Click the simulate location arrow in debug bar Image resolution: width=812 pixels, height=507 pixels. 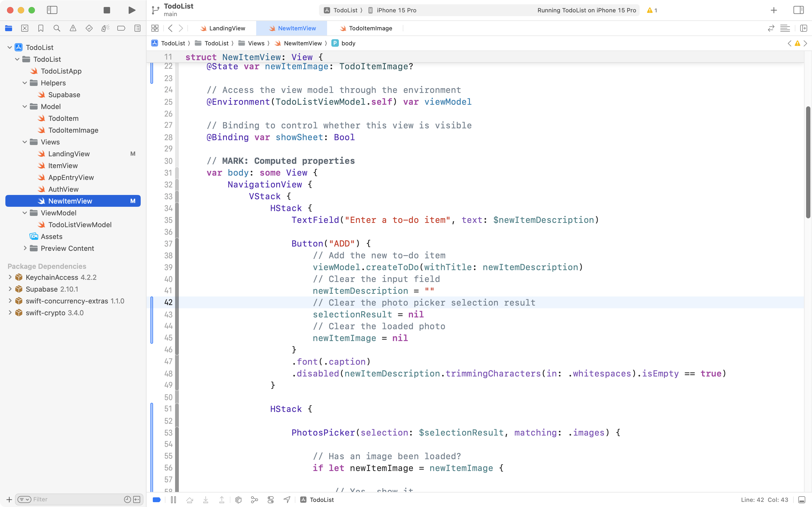pyautogui.click(x=286, y=499)
